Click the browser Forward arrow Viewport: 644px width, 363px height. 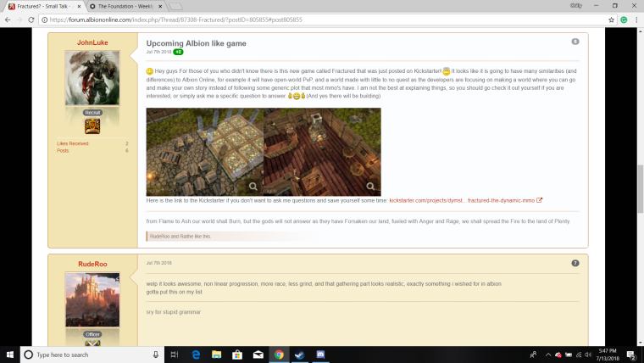(19, 20)
